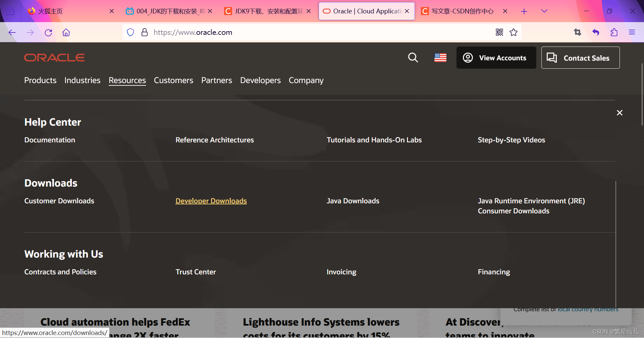Viewport: 644px width, 338px height.
Task: Open the Industries menu
Action: pyautogui.click(x=82, y=80)
